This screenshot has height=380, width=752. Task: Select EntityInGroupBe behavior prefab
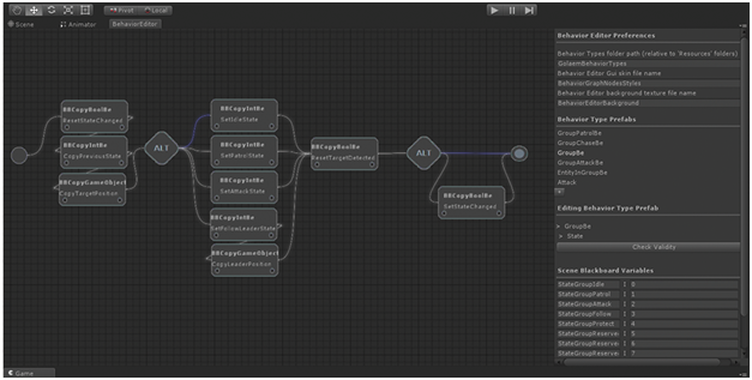[582, 172]
